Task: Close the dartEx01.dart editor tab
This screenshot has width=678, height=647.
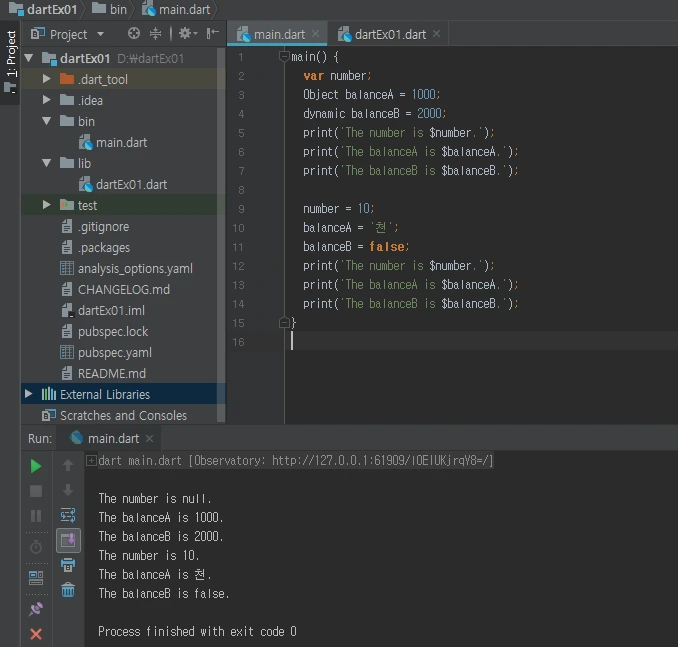Action: pyautogui.click(x=437, y=34)
